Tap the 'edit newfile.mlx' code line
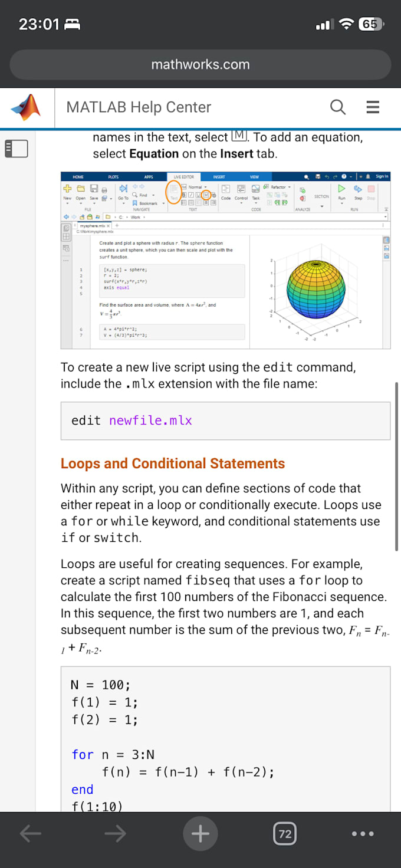This screenshot has height=868, width=401. point(132,420)
